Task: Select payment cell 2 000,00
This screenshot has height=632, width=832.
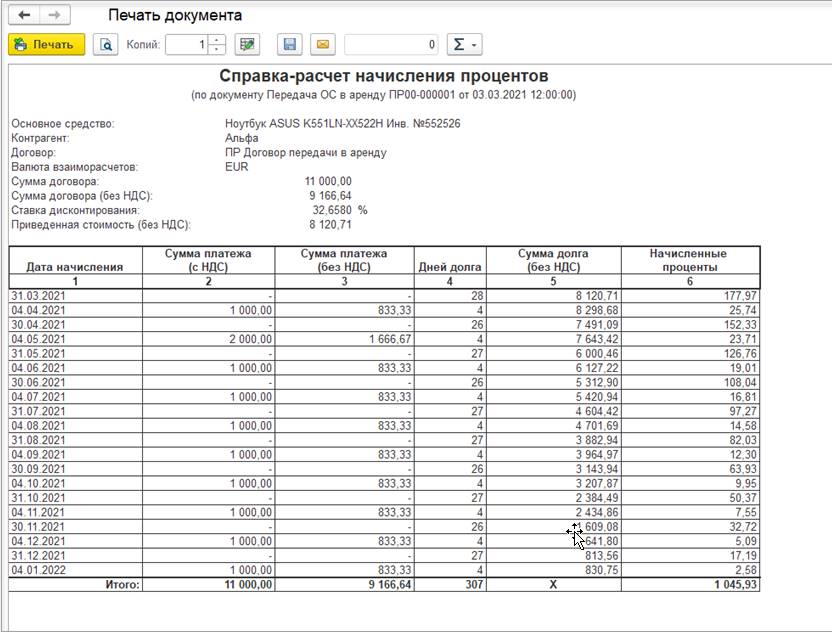Action: (x=209, y=339)
